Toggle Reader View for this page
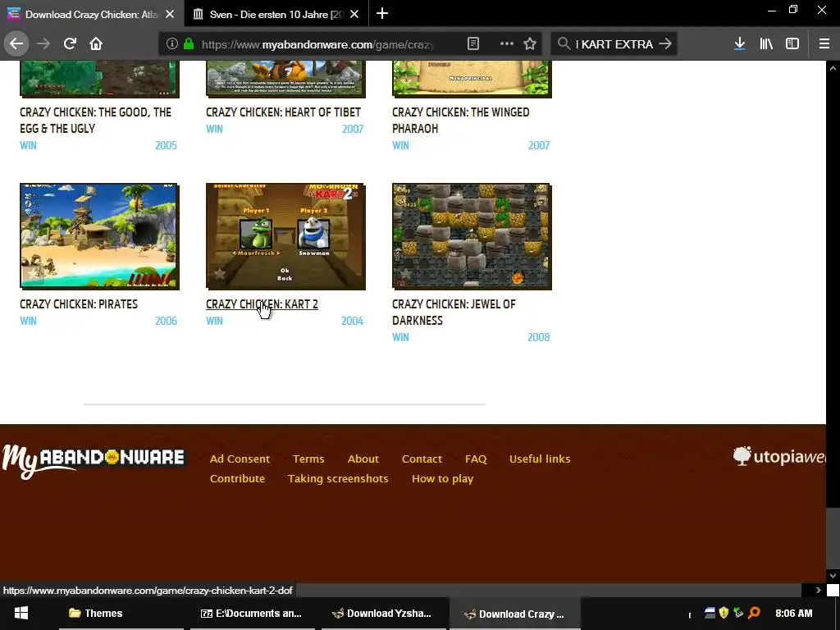Screen dimensions: 840x630 coord(473,44)
